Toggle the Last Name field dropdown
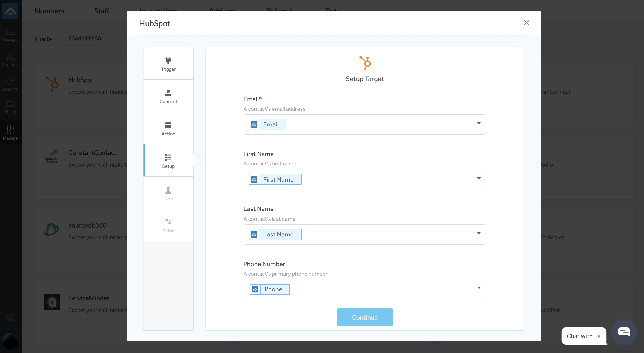Screen dimensions: 644x353 pyautogui.click(x=479, y=234)
